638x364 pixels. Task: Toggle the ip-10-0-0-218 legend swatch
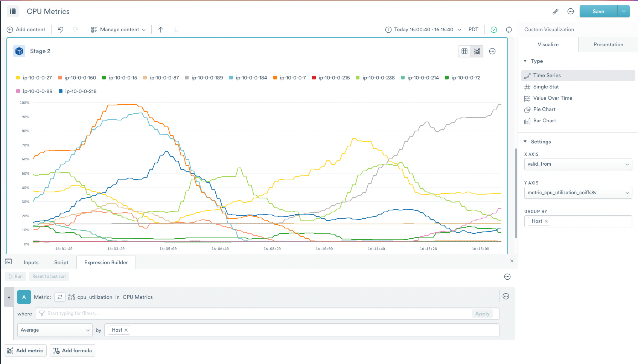[x=61, y=91]
